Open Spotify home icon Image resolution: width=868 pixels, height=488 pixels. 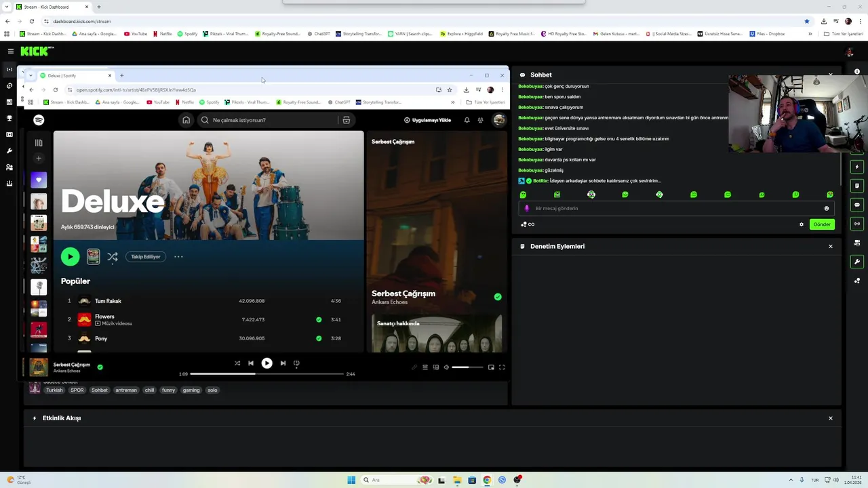click(x=186, y=120)
